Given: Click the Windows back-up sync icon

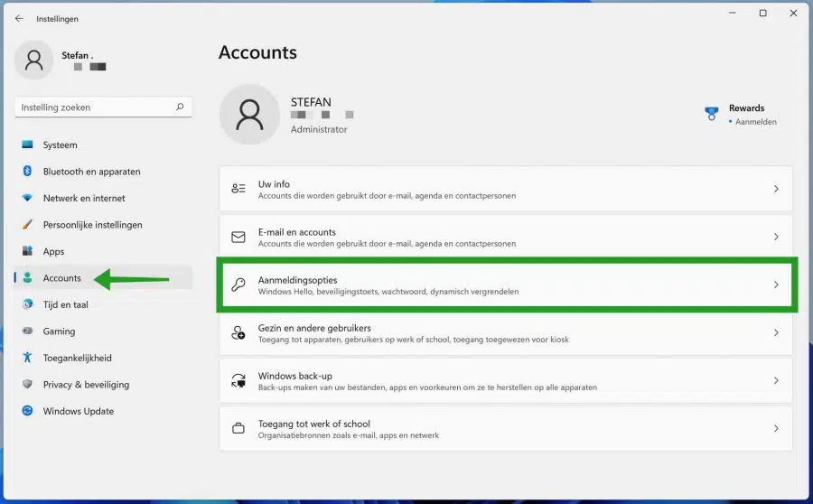Looking at the screenshot, I should coord(238,380).
